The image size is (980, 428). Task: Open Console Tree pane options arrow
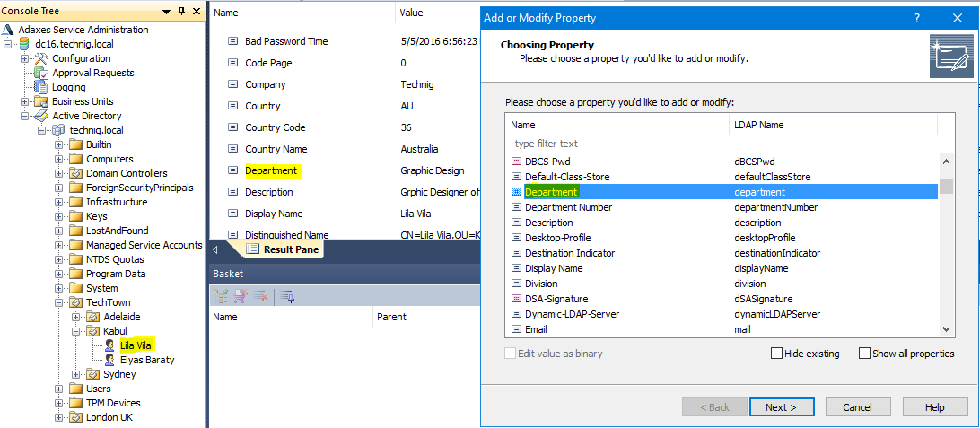(x=166, y=12)
